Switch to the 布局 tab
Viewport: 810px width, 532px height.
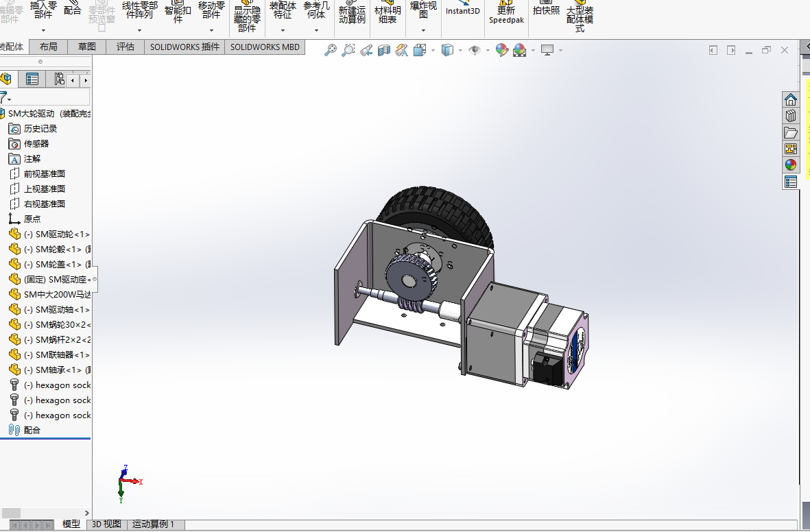[49, 47]
